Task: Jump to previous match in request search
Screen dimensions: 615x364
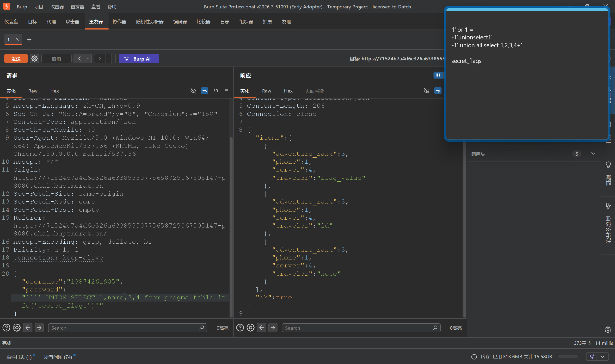Action: coord(28,328)
